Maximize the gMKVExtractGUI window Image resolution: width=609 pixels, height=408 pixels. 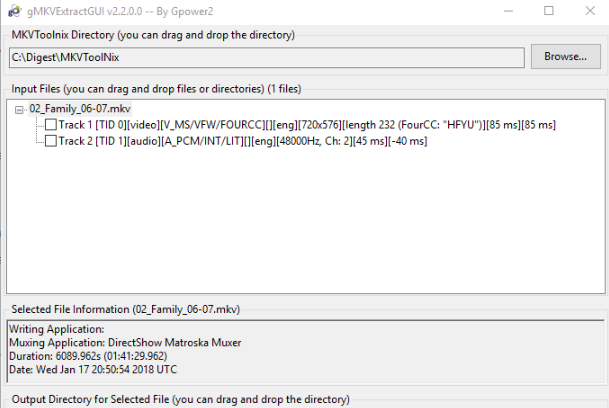549,11
